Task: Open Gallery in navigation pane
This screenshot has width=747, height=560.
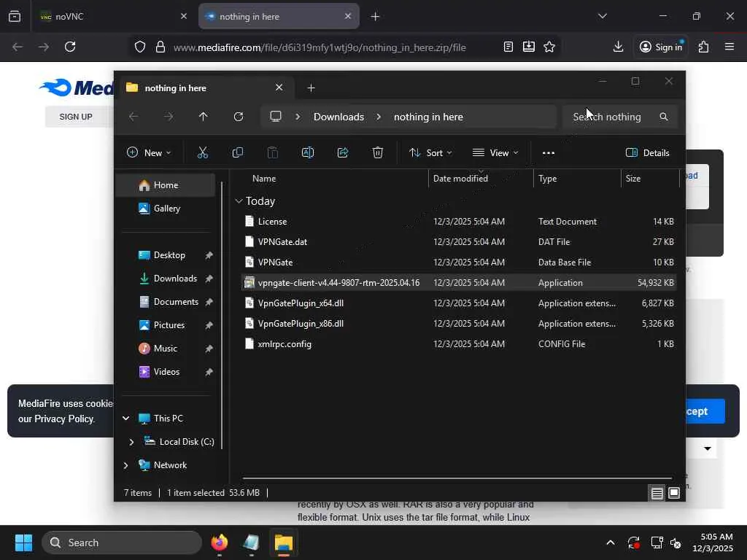Action: click(166, 209)
